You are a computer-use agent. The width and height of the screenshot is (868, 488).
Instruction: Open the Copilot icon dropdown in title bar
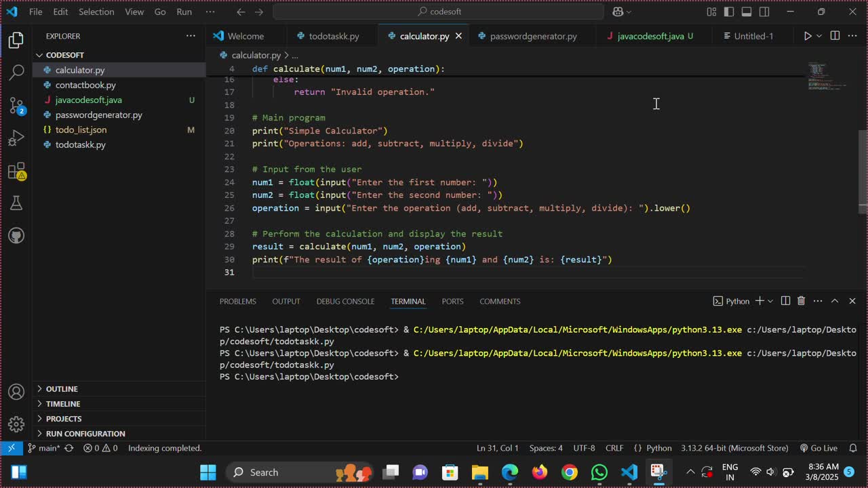(x=622, y=12)
